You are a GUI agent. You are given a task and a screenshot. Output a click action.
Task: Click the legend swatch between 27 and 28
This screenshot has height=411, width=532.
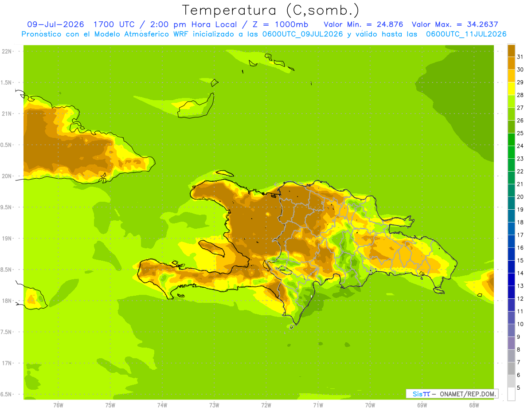click(511, 101)
